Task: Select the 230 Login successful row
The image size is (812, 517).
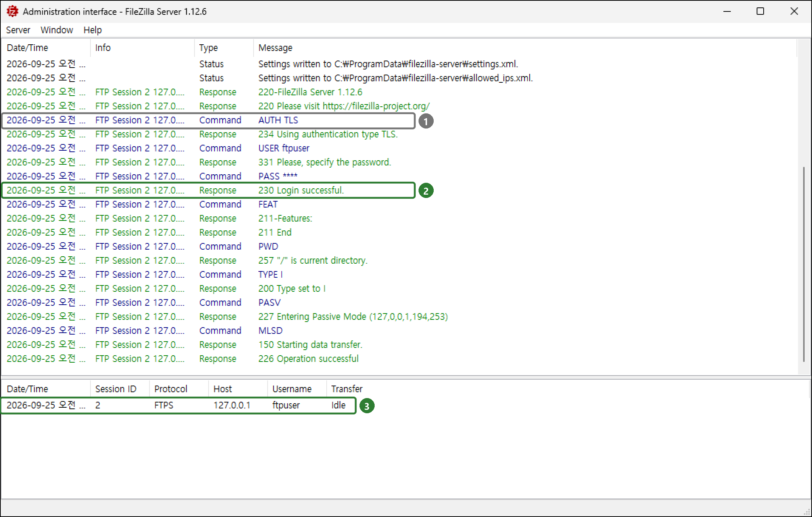Action: (399, 190)
